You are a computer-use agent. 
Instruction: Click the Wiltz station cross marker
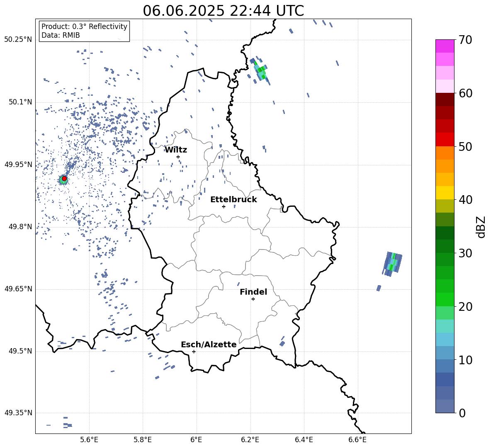(x=178, y=157)
